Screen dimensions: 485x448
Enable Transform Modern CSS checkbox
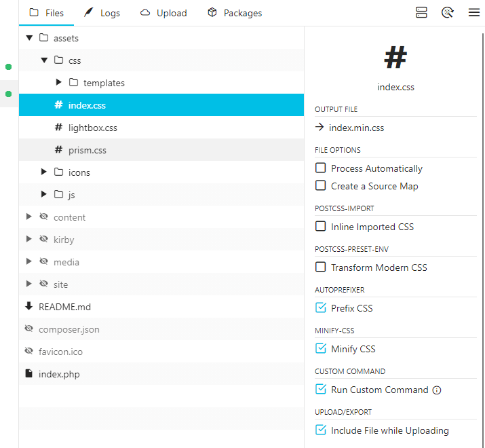coord(320,267)
